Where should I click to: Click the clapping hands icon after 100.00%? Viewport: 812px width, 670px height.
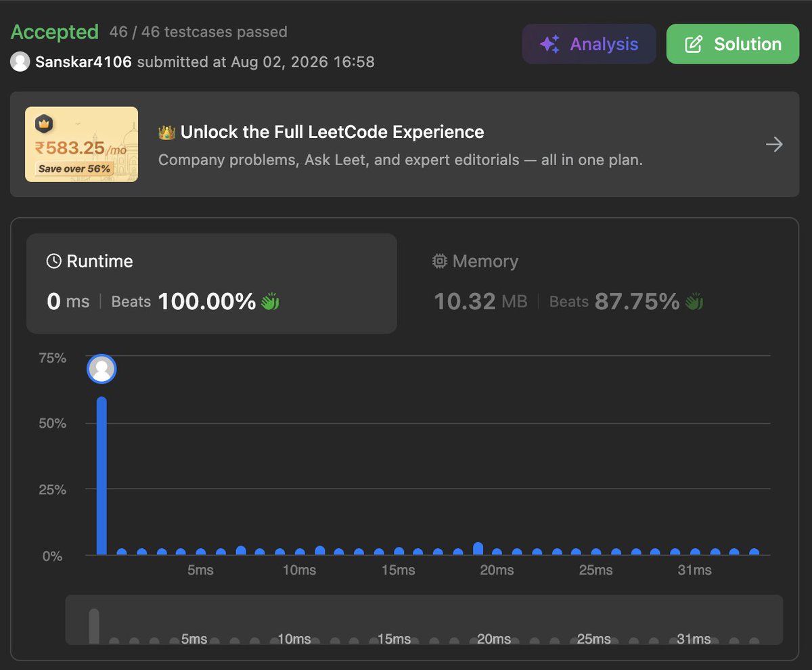point(270,301)
